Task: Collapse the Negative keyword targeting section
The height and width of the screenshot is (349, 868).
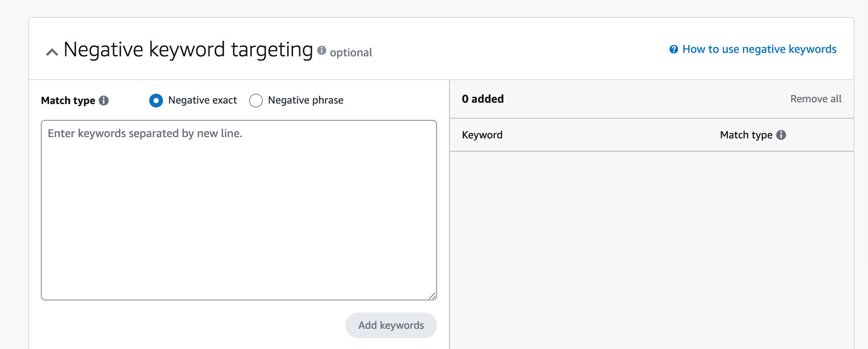Action: pyautogui.click(x=52, y=52)
